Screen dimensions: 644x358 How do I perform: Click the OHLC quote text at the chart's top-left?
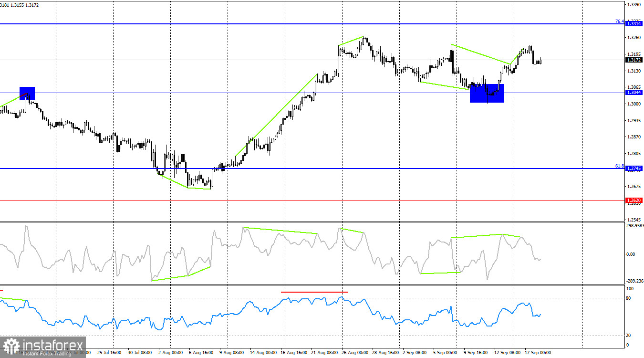tap(20, 5)
